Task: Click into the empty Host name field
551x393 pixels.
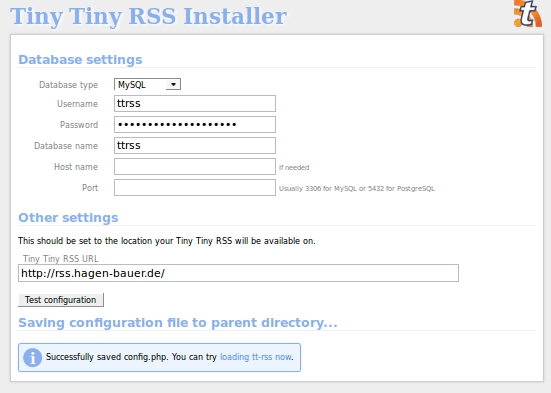Action: 195,167
